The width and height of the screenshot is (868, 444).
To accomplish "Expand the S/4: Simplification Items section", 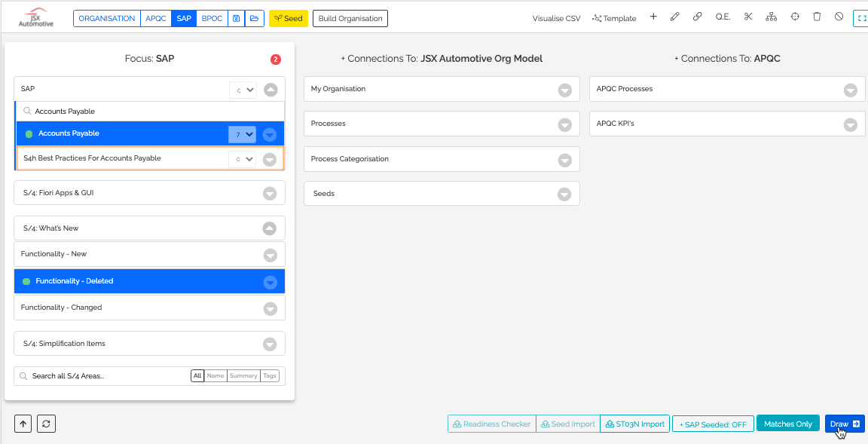I will click(x=270, y=344).
